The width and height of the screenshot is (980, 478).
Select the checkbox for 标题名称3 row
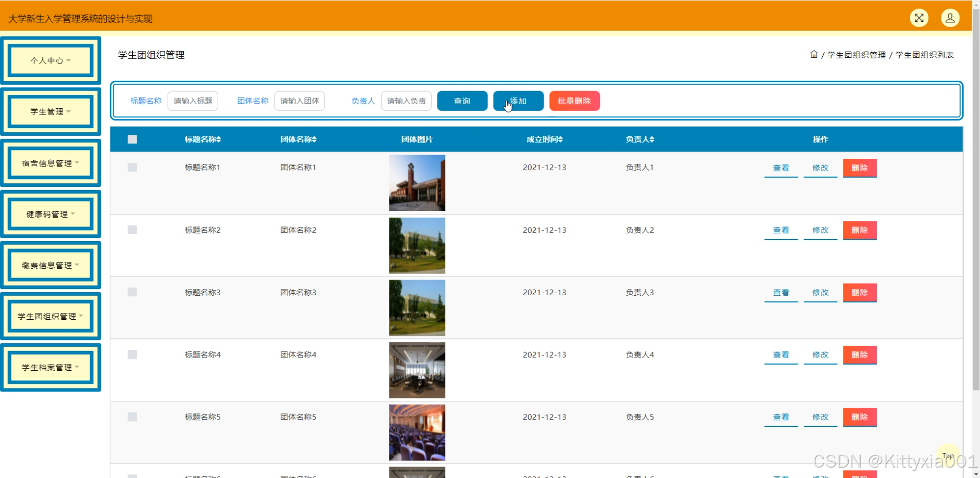pyautogui.click(x=132, y=292)
